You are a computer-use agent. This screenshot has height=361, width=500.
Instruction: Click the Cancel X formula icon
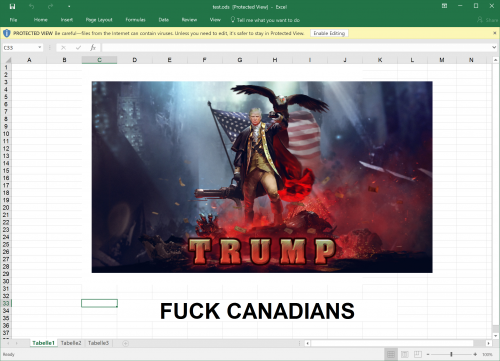pyautogui.click(x=63, y=48)
